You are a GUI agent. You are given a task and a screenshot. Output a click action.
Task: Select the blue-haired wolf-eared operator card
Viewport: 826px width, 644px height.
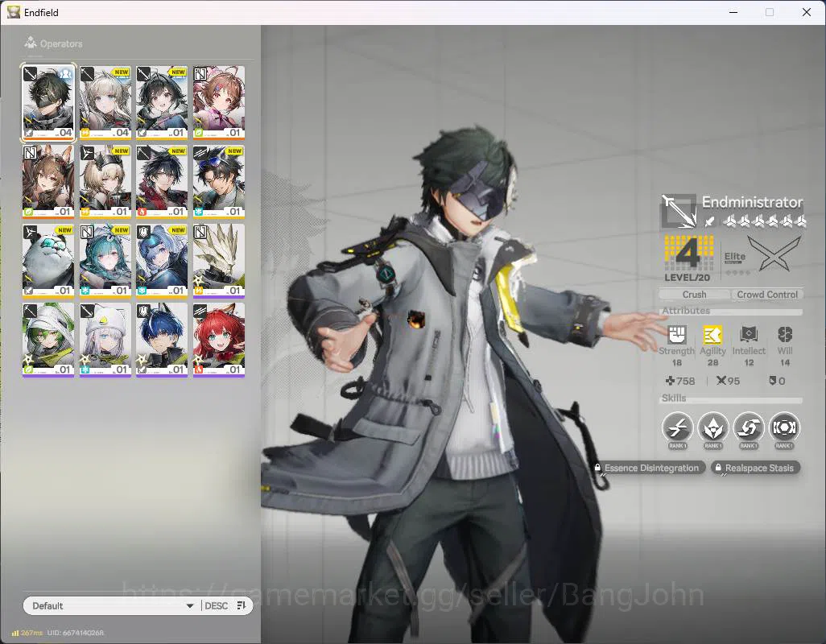(x=162, y=340)
